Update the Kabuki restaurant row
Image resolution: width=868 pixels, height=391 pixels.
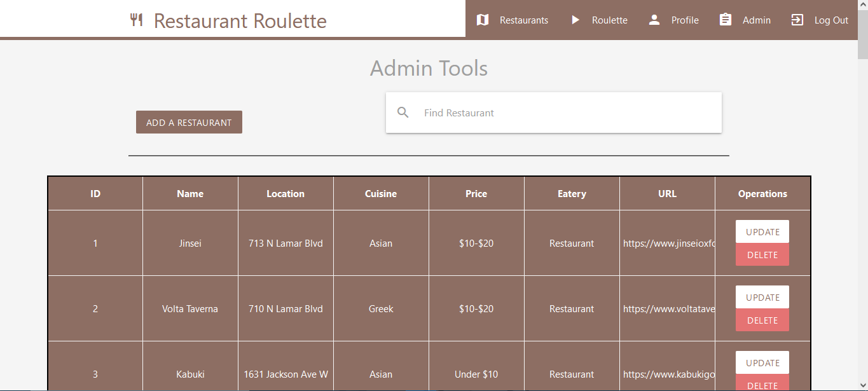click(x=762, y=362)
